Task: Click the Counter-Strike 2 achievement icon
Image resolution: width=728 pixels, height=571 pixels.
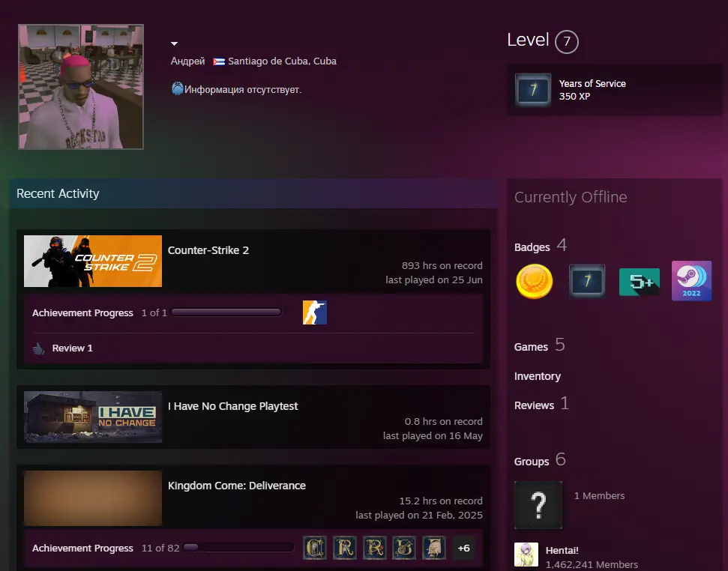Action: (315, 312)
